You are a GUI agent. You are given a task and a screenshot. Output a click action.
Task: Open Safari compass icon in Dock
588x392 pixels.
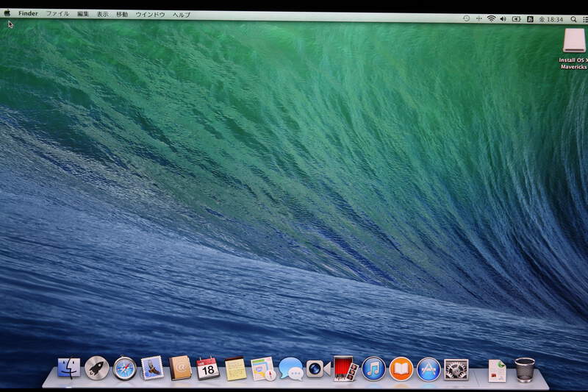pos(124,368)
